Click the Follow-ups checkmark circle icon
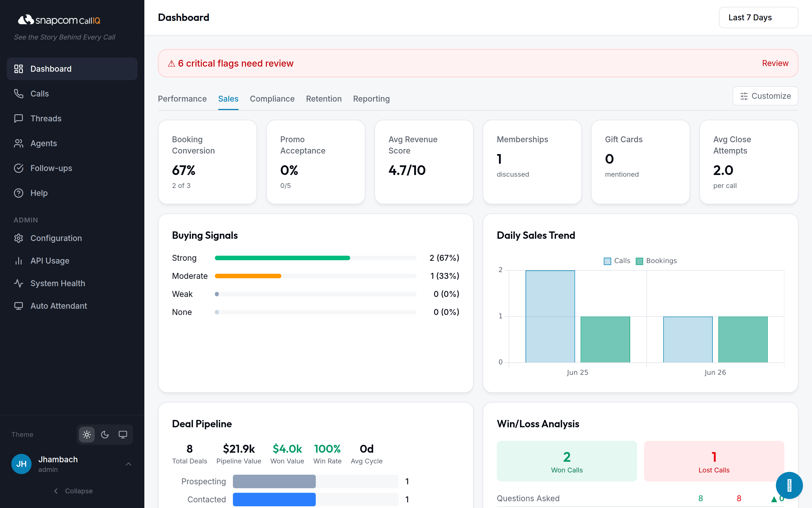Image resolution: width=812 pixels, height=508 pixels. (18, 168)
